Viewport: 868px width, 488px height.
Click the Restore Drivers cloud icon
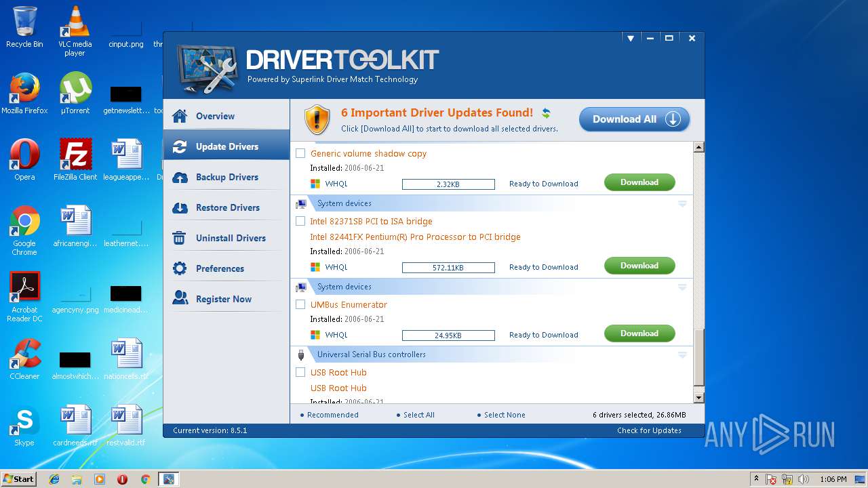(180, 207)
